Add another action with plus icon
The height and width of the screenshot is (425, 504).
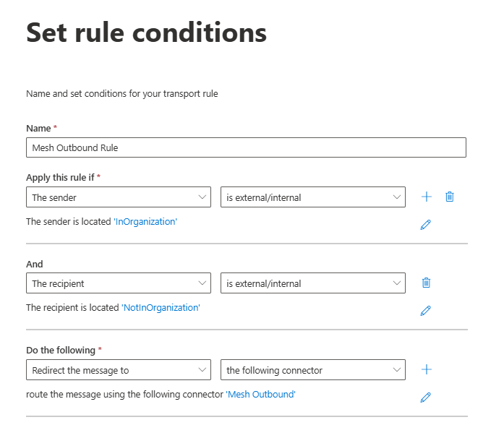(x=427, y=369)
